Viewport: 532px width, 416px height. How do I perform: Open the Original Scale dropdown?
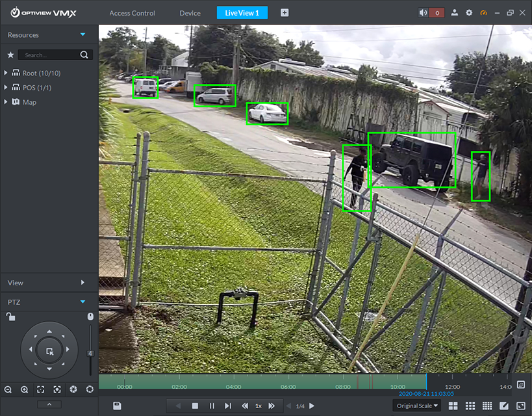[x=417, y=406]
